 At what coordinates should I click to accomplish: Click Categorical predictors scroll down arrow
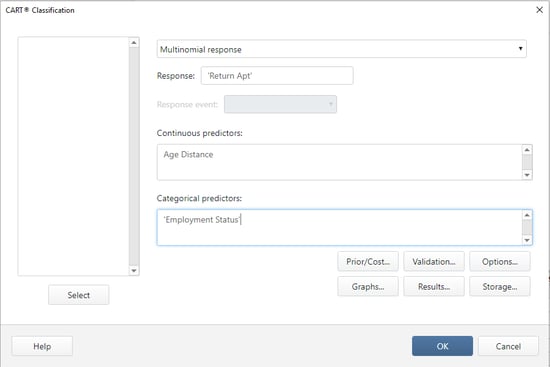pyautogui.click(x=527, y=240)
